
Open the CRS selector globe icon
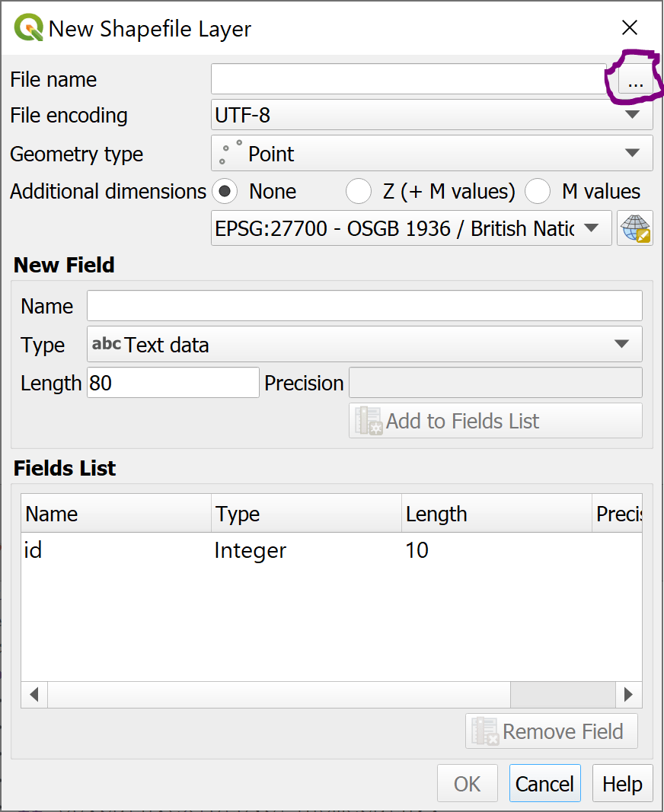coord(634,228)
